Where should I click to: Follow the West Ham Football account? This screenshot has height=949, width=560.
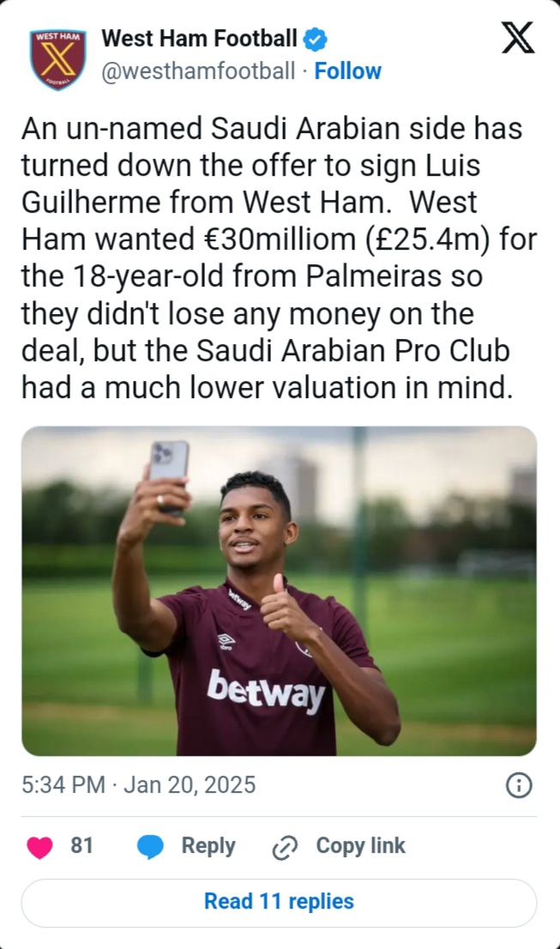347,70
